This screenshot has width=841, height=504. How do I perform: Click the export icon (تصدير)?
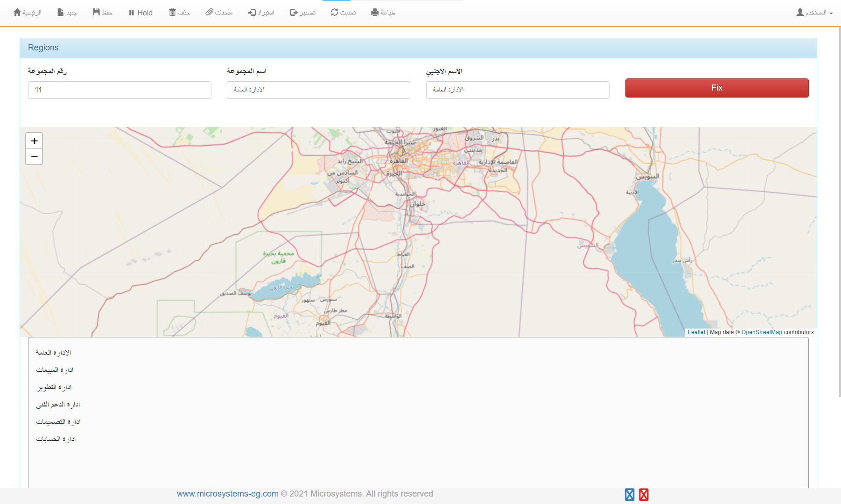(x=294, y=12)
